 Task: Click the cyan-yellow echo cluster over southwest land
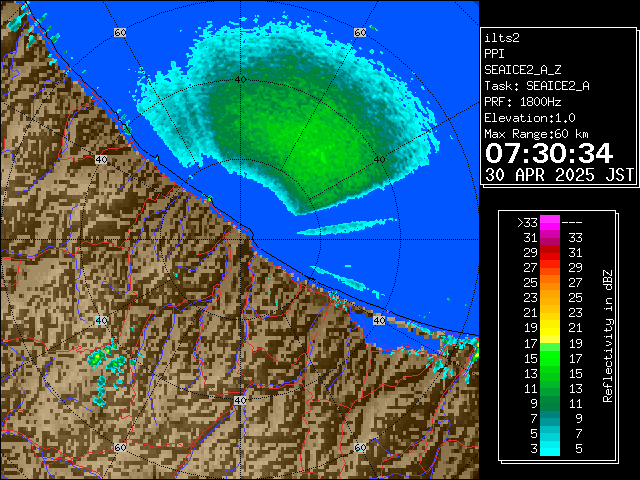click(107, 359)
